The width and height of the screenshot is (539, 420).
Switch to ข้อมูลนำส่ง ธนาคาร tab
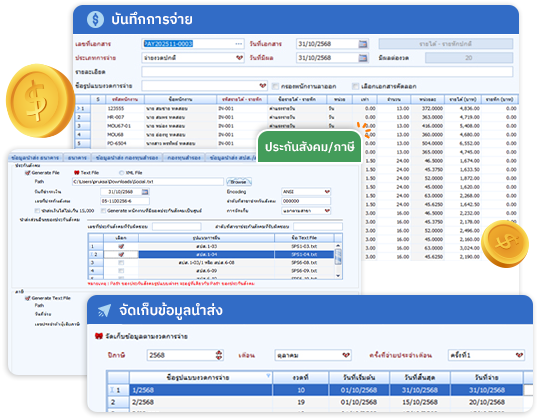click(x=35, y=158)
